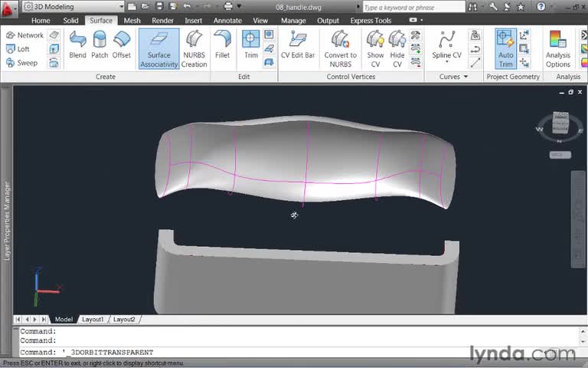Open the Manage ribbon tab
The height and width of the screenshot is (368, 588).
coord(293,21)
